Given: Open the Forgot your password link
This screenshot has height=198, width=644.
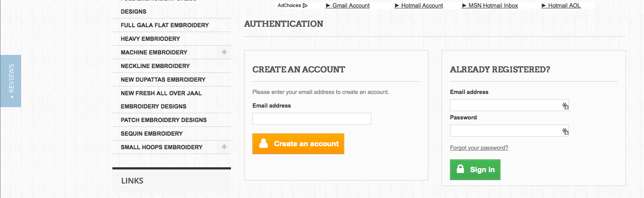Looking at the screenshot, I should coord(479,148).
